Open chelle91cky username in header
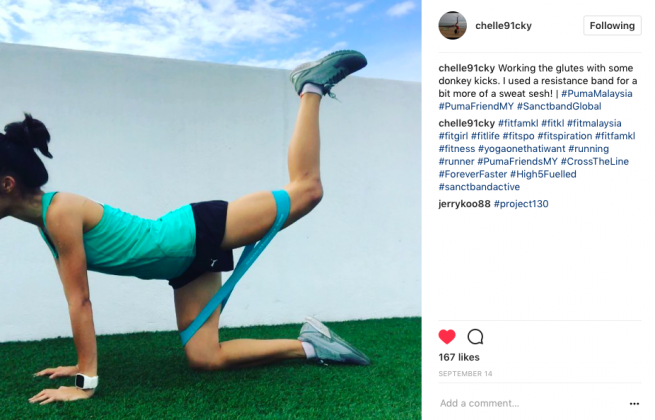The image size is (655, 420). [x=503, y=25]
